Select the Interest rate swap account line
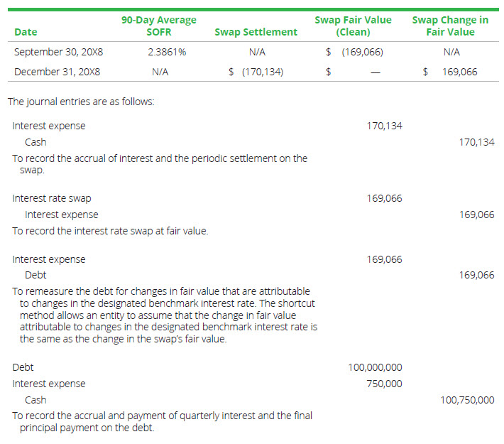The height and width of the screenshot is (444, 504). [52, 198]
